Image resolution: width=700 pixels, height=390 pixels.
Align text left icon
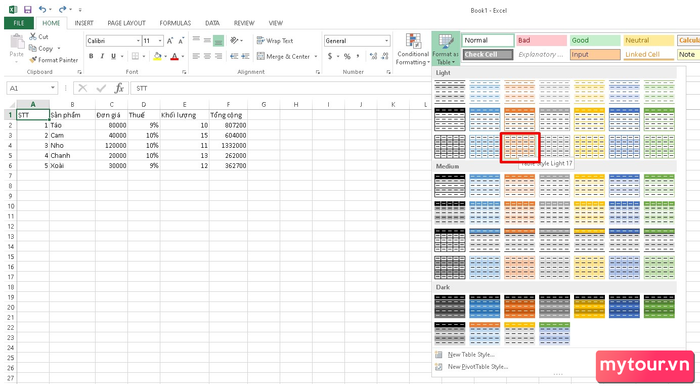click(x=196, y=56)
